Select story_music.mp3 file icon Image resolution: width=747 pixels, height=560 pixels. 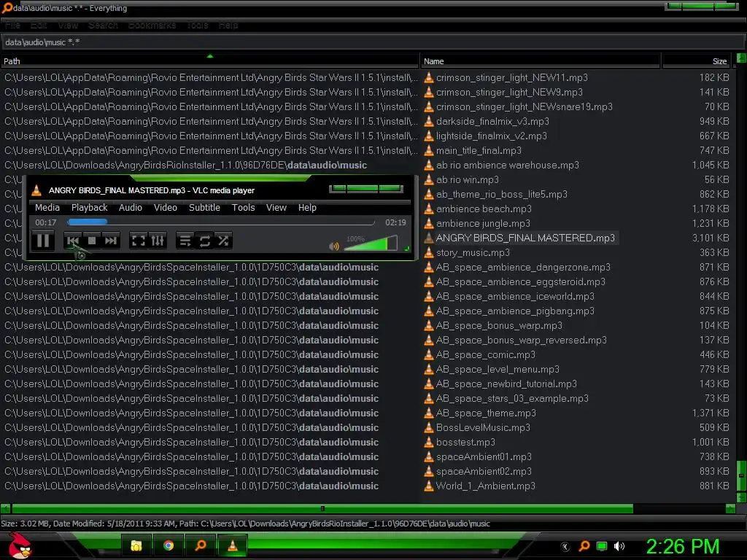429,252
